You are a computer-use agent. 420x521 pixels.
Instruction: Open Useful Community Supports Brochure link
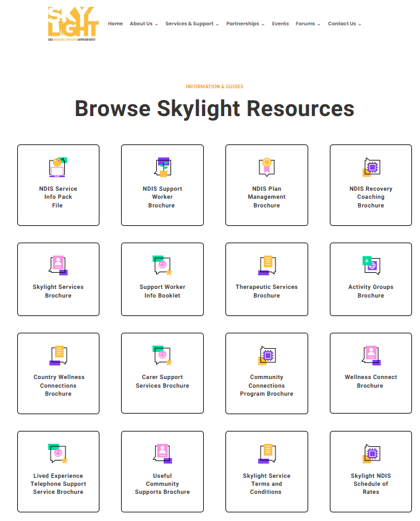click(x=162, y=484)
